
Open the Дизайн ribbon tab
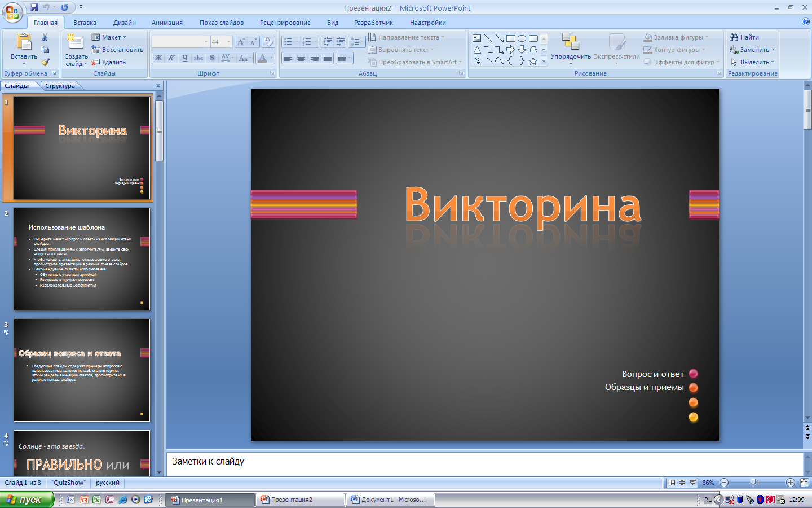(x=125, y=23)
